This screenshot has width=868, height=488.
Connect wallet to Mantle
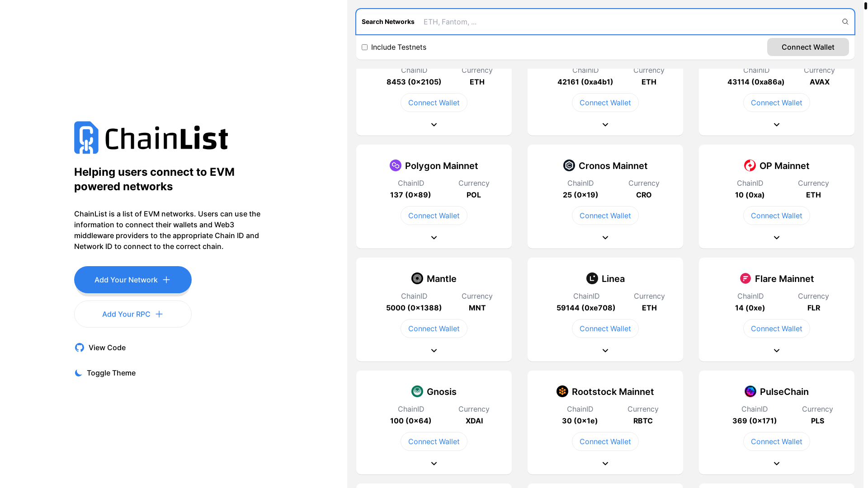pyautogui.click(x=434, y=328)
